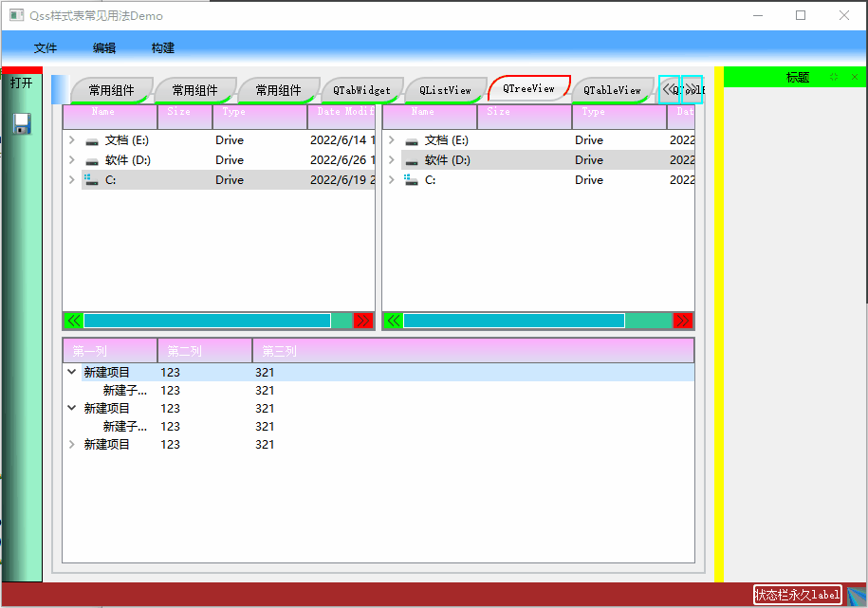Click the 打开 toolbar button

[x=21, y=83]
